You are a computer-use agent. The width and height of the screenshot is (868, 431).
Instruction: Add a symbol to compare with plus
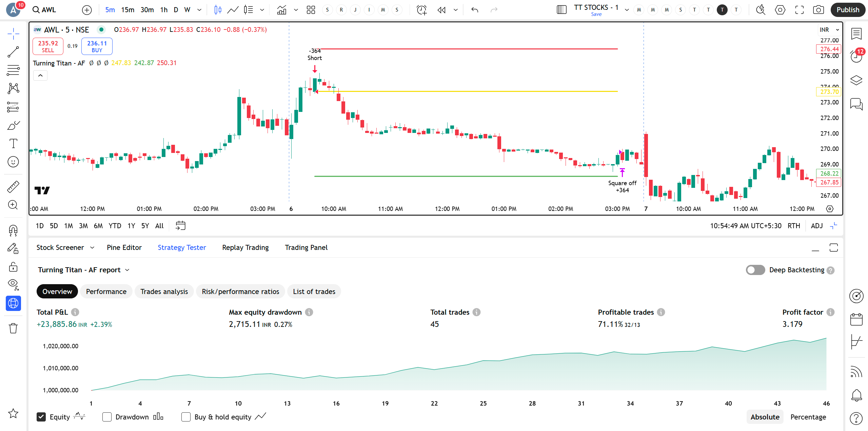tap(87, 10)
